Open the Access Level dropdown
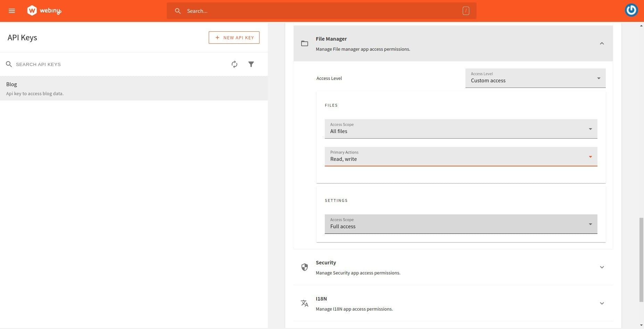This screenshot has width=644, height=329. [535, 78]
